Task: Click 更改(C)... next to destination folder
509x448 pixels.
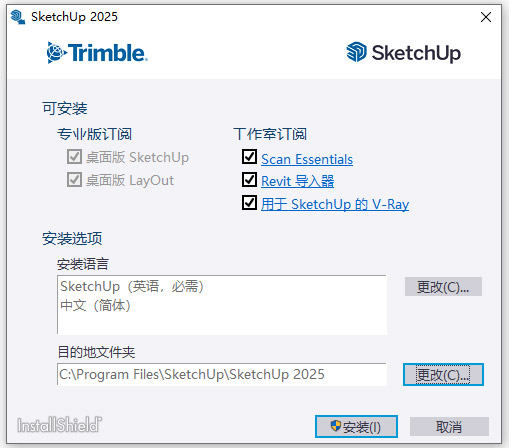Action: click(x=443, y=375)
